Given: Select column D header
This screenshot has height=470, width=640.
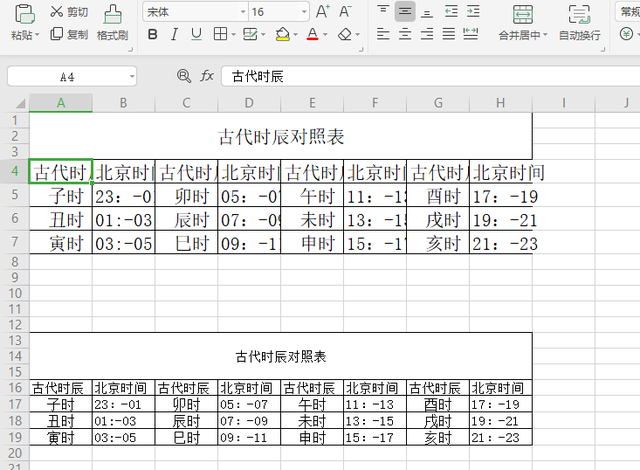Looking at the screenshot, I should tap(249, 103).
